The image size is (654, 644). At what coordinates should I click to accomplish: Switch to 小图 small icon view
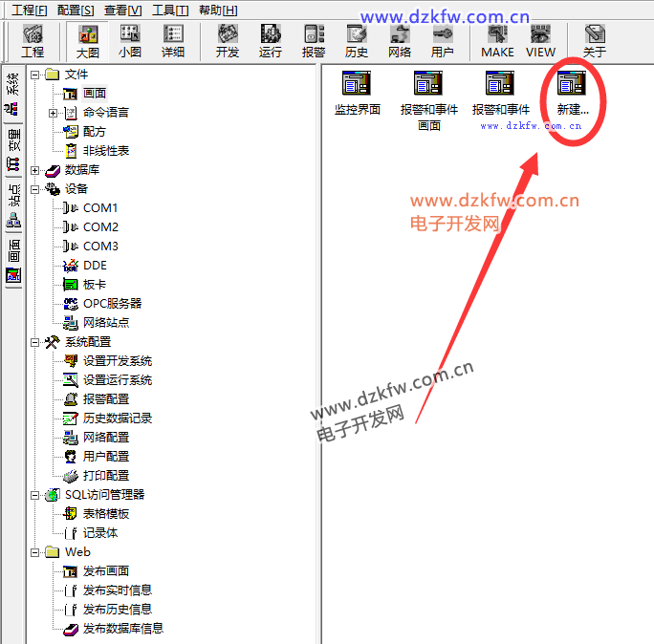click(x=130, y=41)
